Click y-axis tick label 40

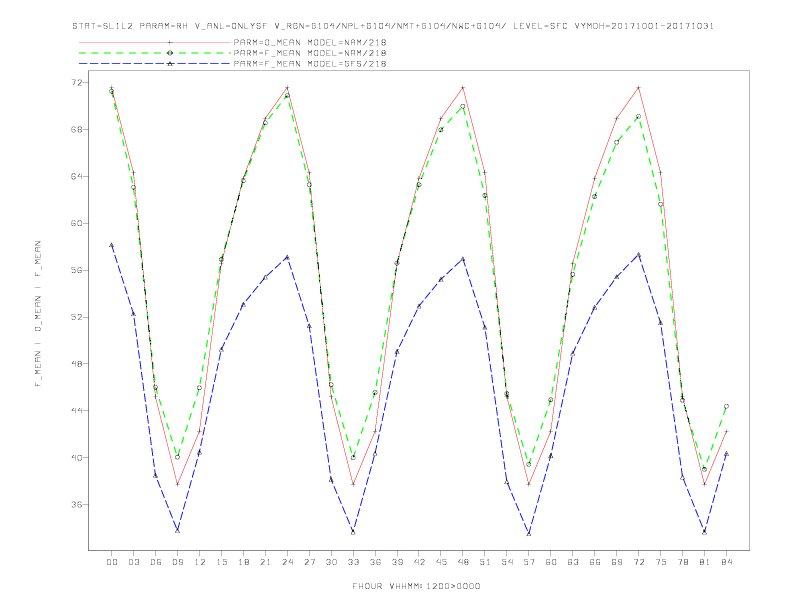79,457
